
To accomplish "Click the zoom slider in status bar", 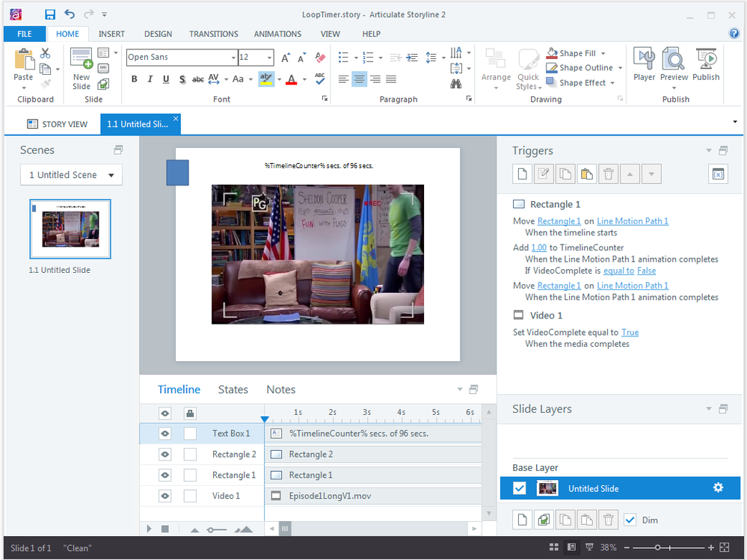I will pyautogui.click(x=658, y=548).
